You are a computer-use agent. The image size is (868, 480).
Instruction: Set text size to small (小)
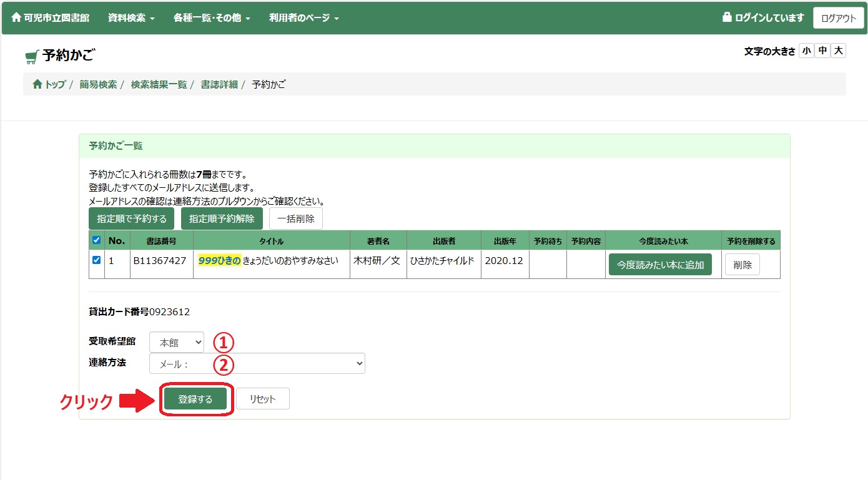tap(806, 51)
